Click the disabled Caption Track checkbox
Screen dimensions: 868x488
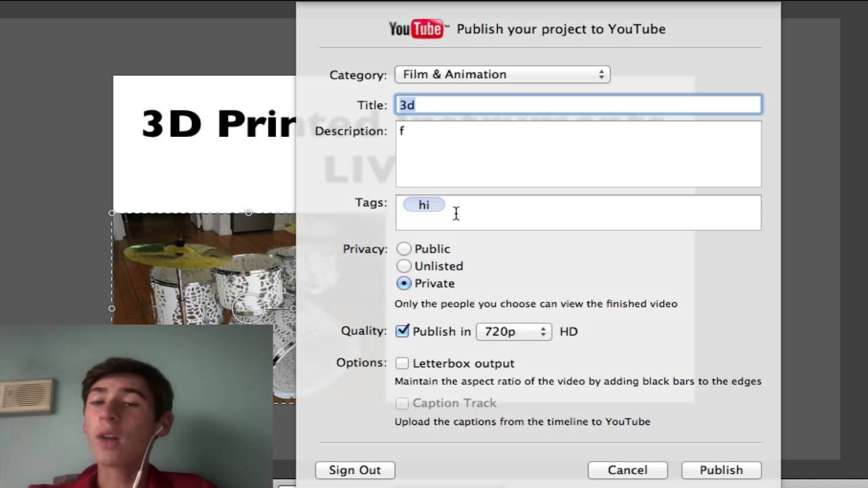[x=403, y=403]
